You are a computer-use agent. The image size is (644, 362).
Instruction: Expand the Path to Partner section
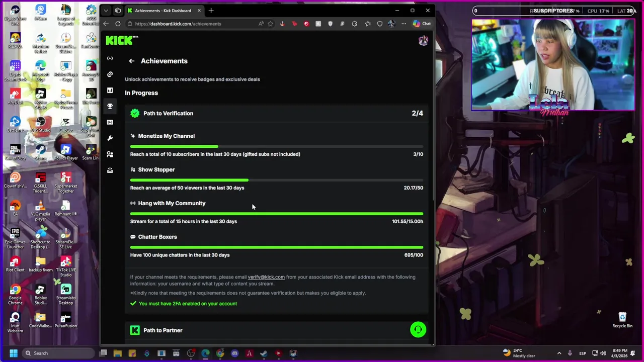pos(277,330)
